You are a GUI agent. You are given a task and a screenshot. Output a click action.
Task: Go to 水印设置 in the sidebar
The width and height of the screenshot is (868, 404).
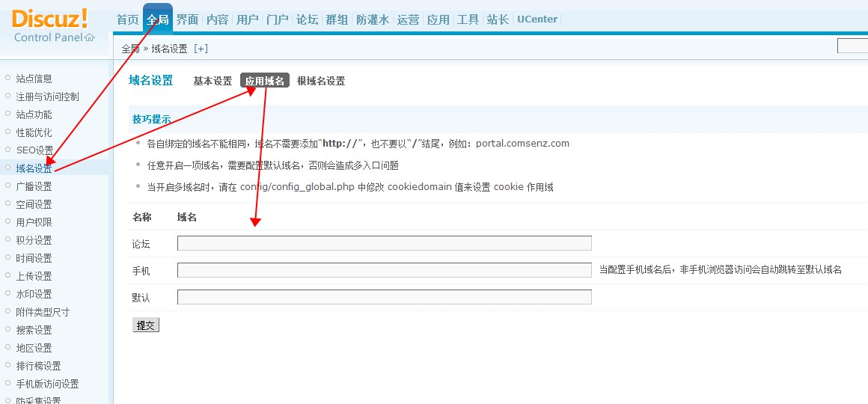[34, 294]
